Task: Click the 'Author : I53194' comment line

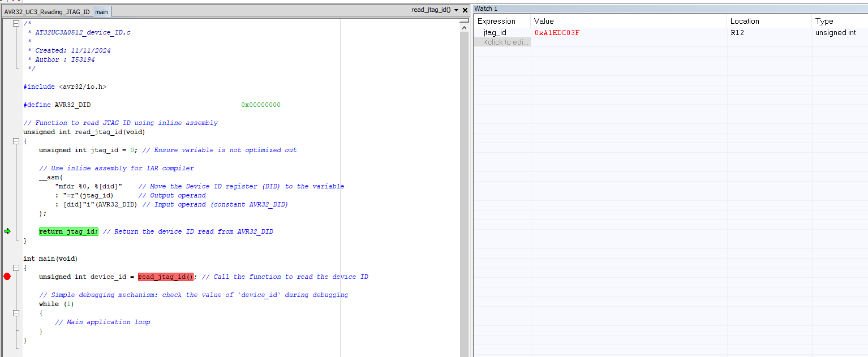Action: click(x=65, y=59)
